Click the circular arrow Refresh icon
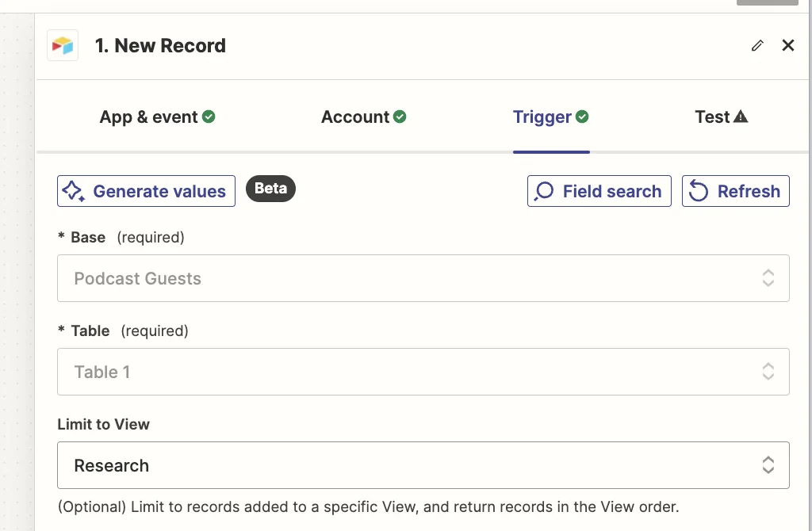812x531 pixels. (698, 191)
